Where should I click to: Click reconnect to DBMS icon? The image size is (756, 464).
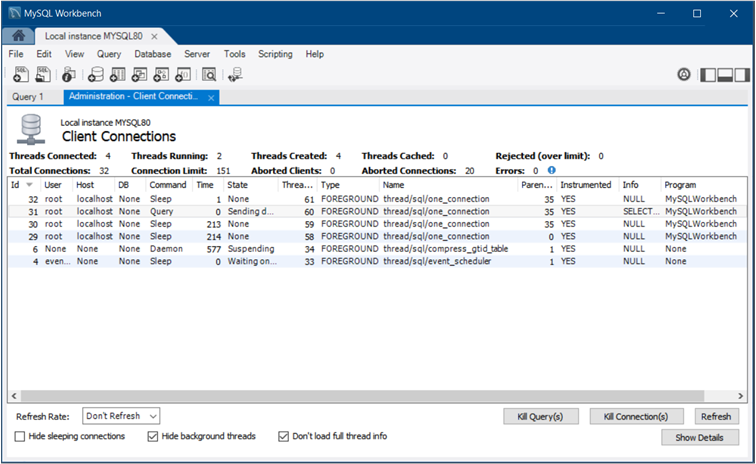click(235, 74)
